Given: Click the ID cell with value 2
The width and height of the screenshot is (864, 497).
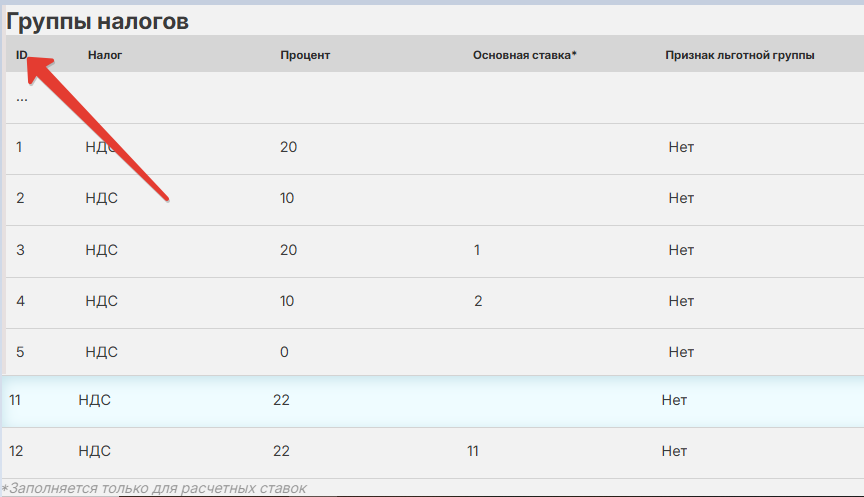Looking at the screenshot, I should pyautogui.click(x=20, y=198).
